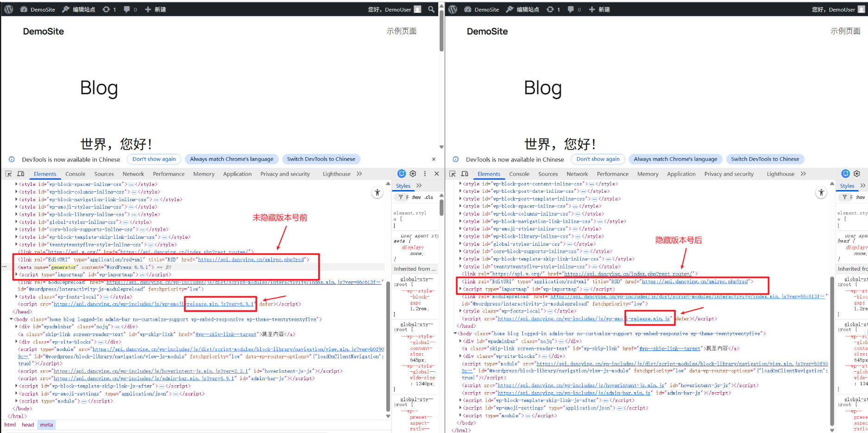Toggle :hov element state in left Styles pane
This screenshot has width=868, height=433.
tap(416, 197)
